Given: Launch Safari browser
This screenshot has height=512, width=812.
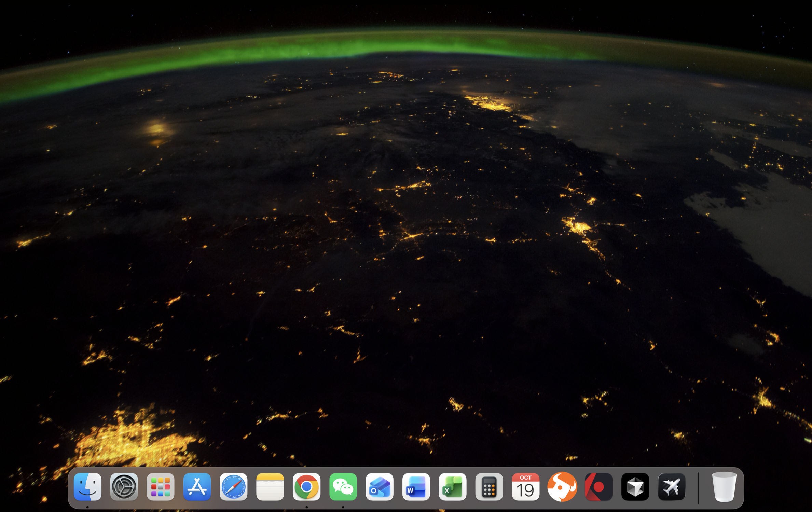Looking at the screenshot, I should [234, 487].
